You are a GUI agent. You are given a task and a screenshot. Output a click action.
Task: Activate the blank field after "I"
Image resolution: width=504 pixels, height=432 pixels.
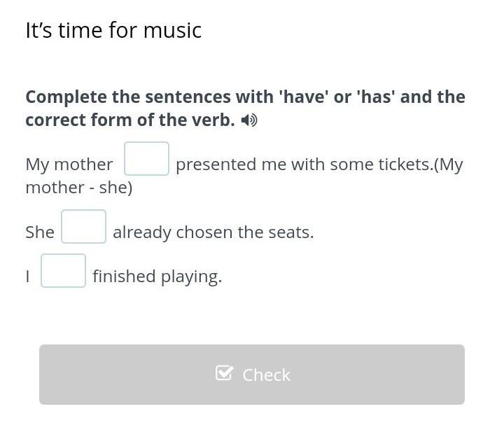click(63, 271)
